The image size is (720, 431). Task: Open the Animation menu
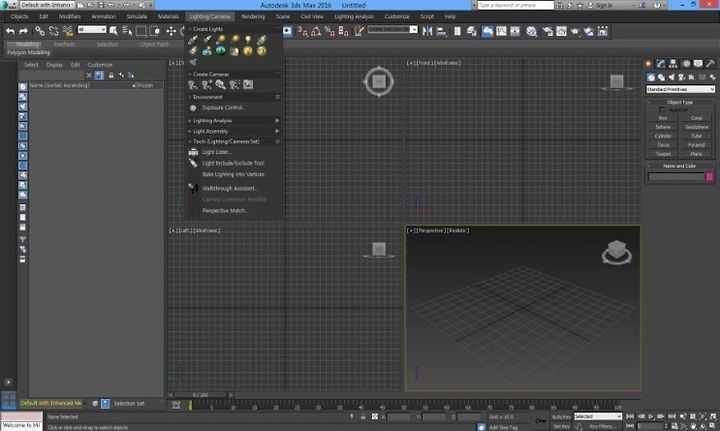(104, 17)
